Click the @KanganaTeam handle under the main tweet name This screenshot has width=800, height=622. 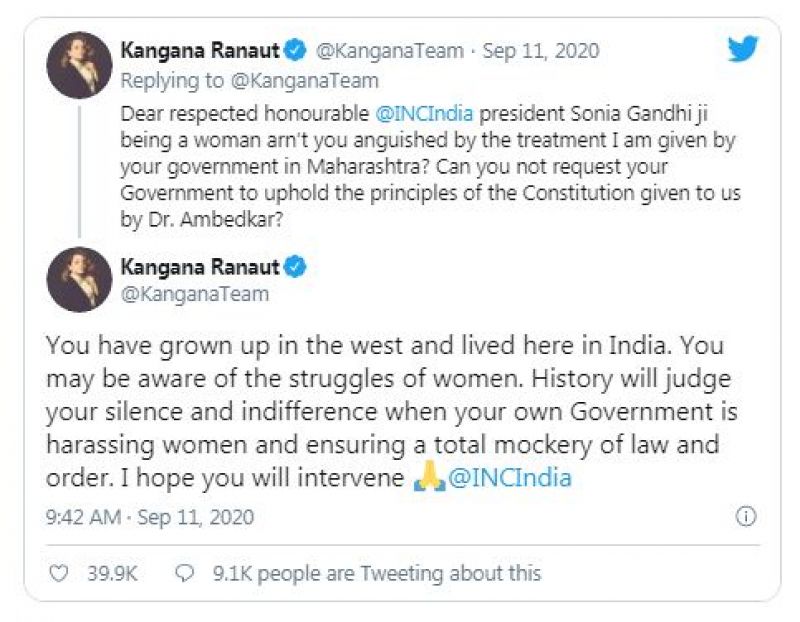[x=194, y=294]
